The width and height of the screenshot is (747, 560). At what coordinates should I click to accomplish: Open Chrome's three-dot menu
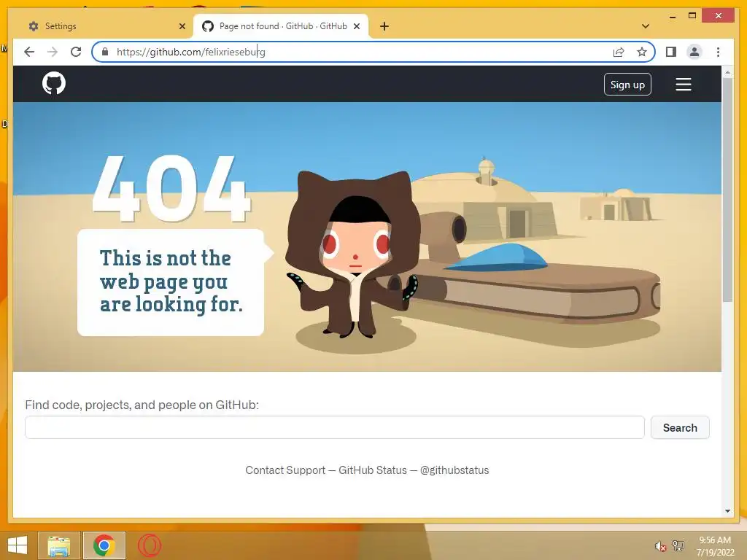pyautogui.click(x=718, y=52)
